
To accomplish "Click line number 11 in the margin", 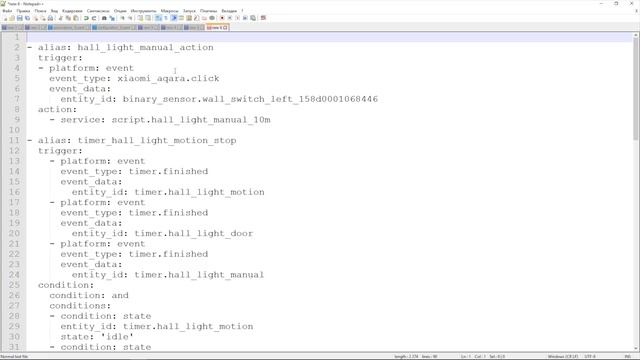I will click(x=14, y=140).
